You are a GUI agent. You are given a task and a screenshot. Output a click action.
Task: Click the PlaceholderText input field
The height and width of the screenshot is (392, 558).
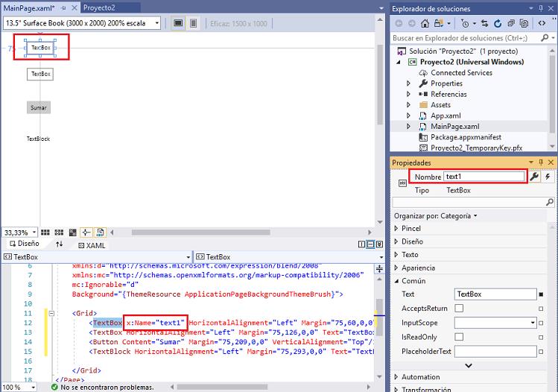click(x=495, y=352)
